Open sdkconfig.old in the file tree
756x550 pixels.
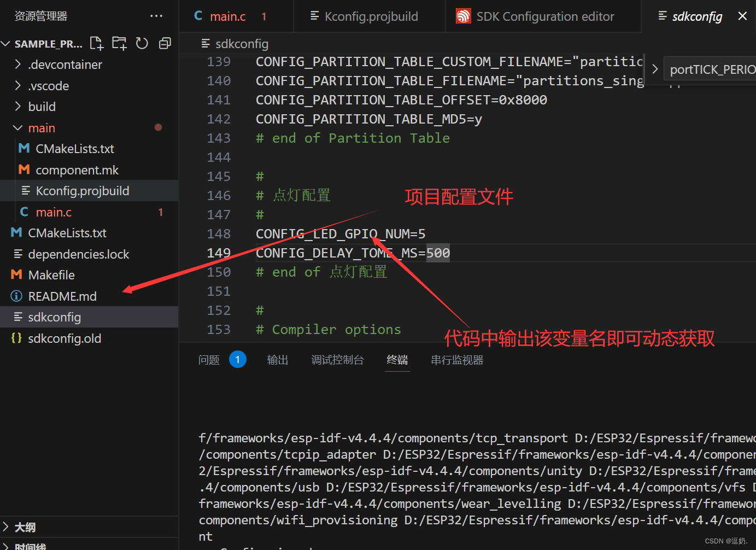[89, 338]
